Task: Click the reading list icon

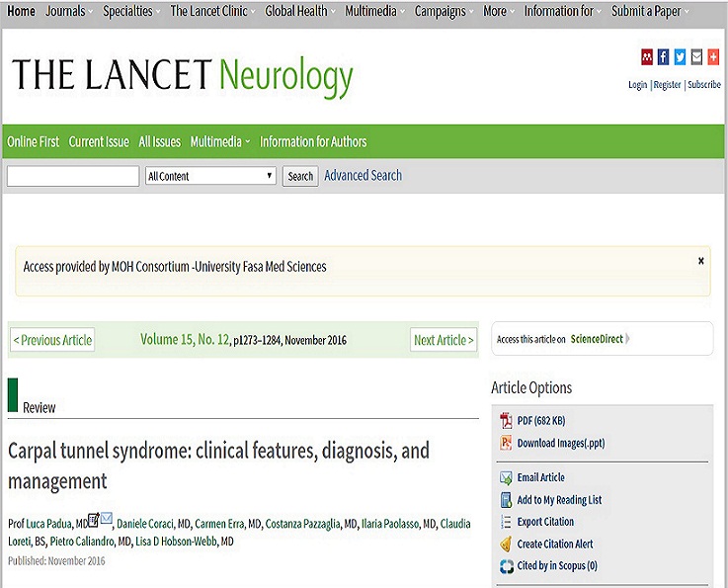Action: point(506,500)
